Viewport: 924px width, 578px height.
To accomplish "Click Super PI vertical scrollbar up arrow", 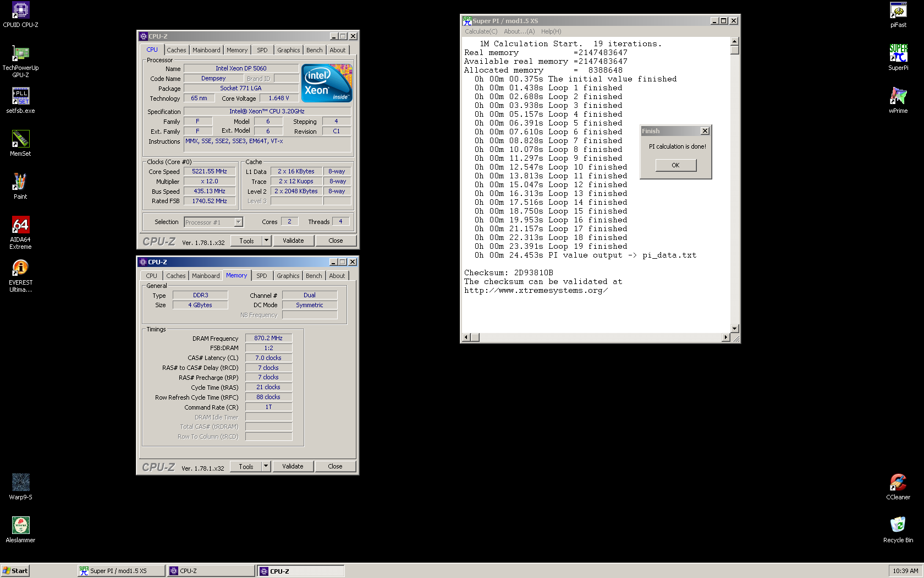I will coord(734,41).
